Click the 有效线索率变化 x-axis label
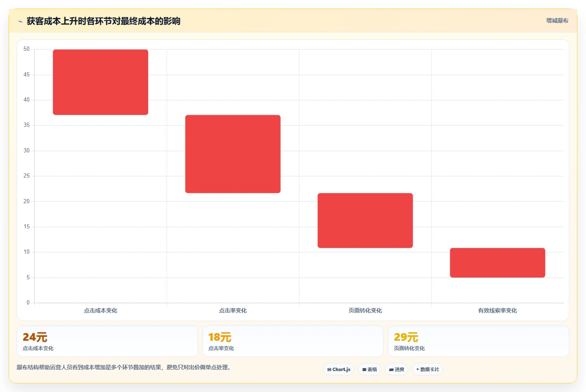 (498, 310)
